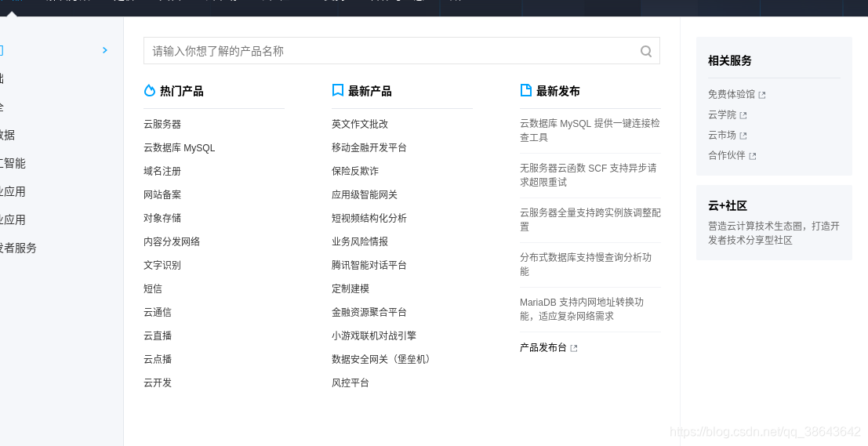The image size is (868, 446).
Task: Read MySQL 一键连接检查工具 announcement
Action: coord(590,131)
